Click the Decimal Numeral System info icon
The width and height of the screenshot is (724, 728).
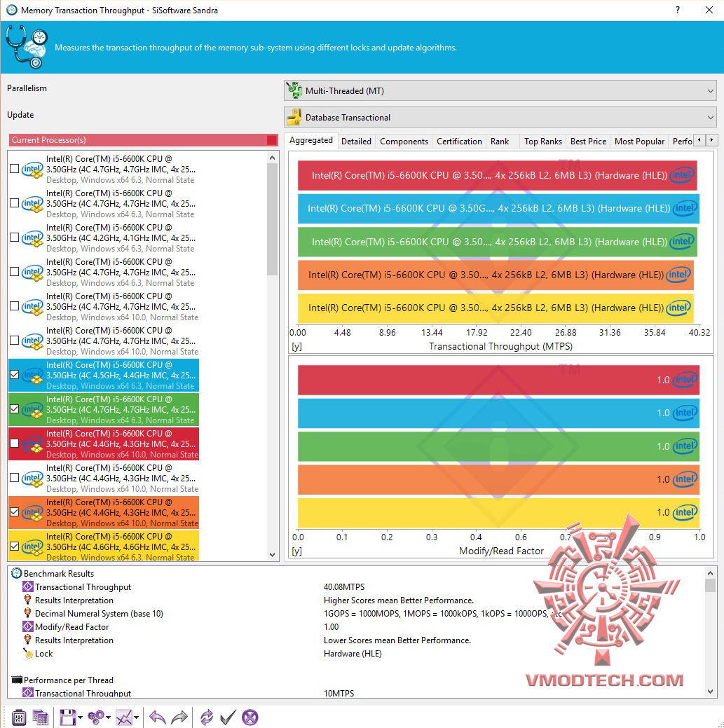coord(28,613)
